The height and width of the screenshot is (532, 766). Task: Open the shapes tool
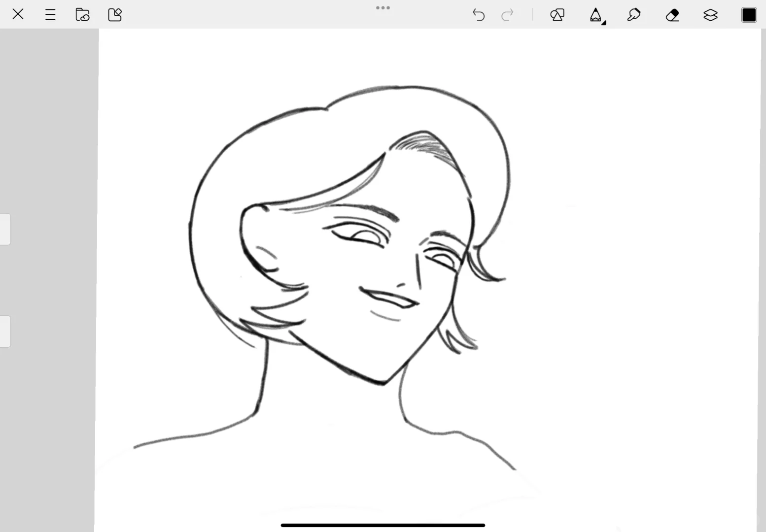pos(557,15)
